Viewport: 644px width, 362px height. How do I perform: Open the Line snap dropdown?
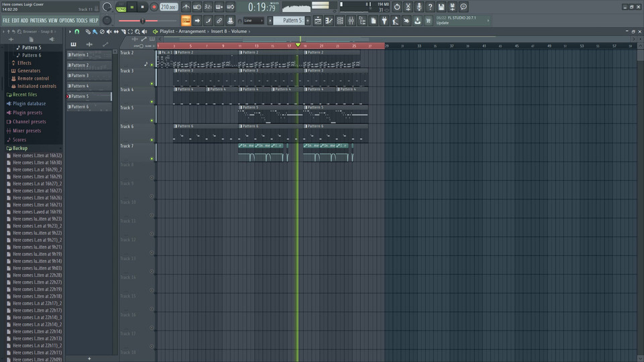click(253, 21)
